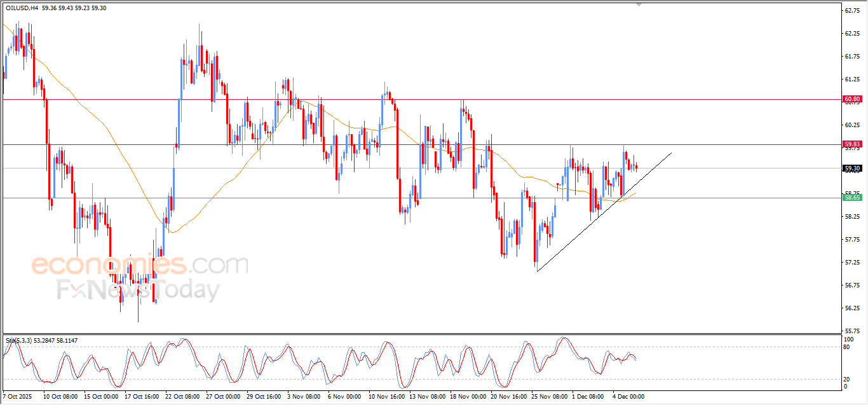Click the 4 Dec 00:00 time label
868x405 pixels.
coord(629,396)
